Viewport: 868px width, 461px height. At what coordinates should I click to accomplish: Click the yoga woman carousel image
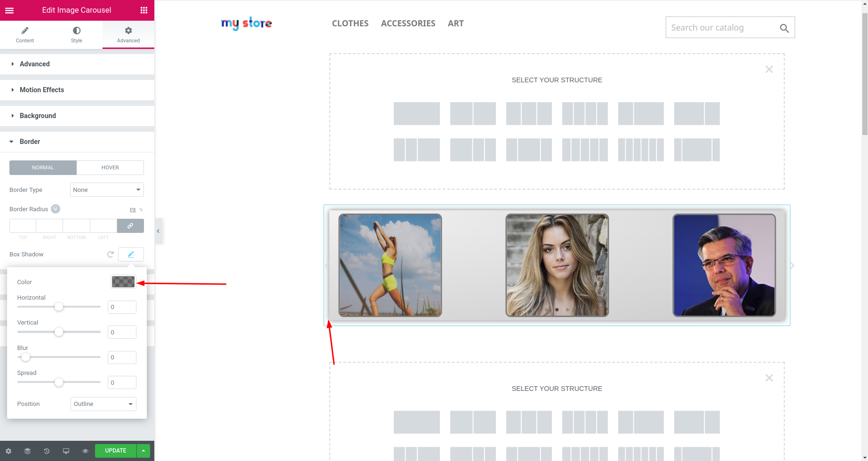390,265
